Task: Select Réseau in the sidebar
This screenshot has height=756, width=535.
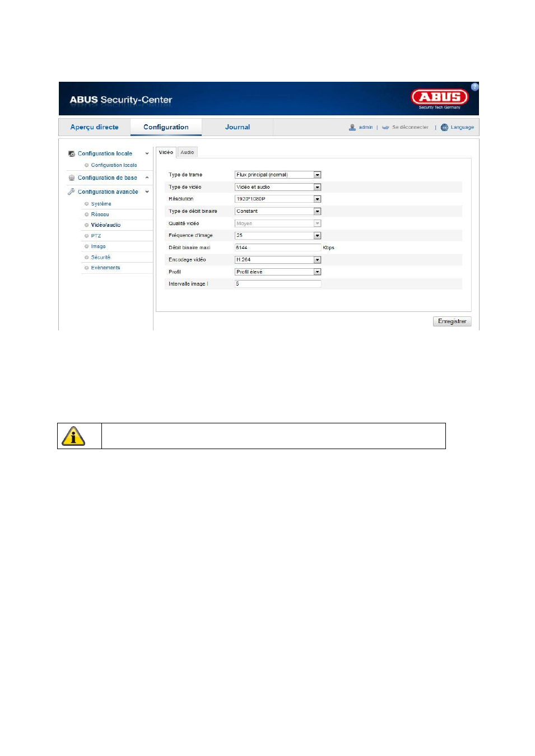Action: (x=100, y=214)
